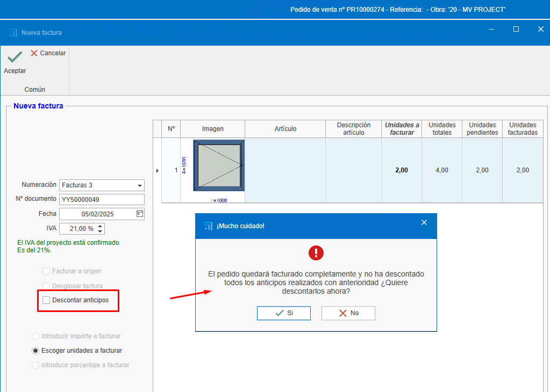The image size is (550, 392).
Task: Maximize the Nueva factura window
Action: [x=516, y=29]
